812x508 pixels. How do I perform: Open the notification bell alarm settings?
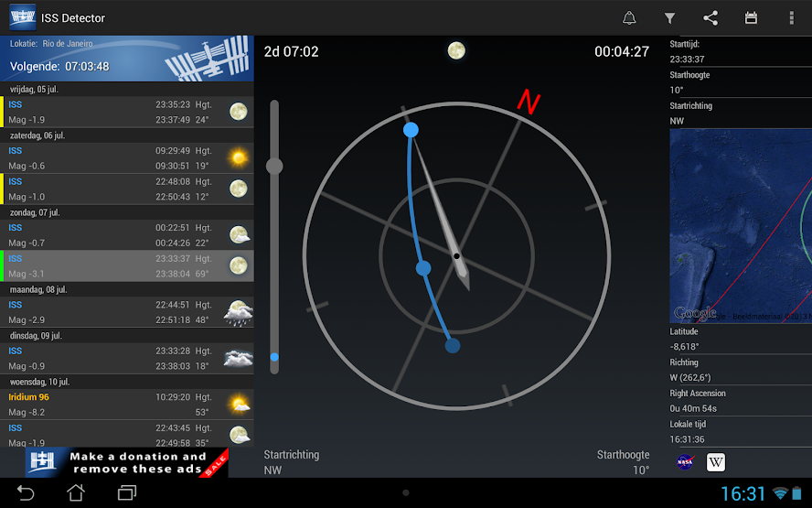coord(629,18)
